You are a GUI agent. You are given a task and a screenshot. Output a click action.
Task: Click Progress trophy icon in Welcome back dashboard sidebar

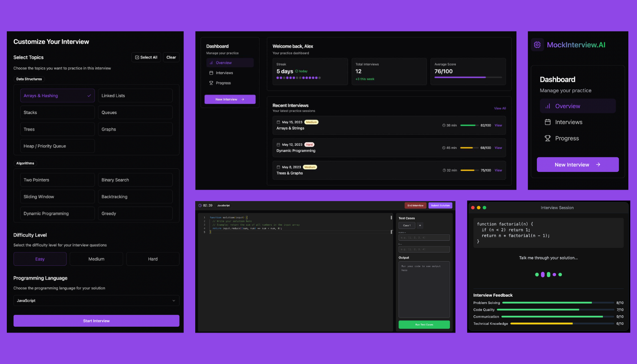click(211, 83)
